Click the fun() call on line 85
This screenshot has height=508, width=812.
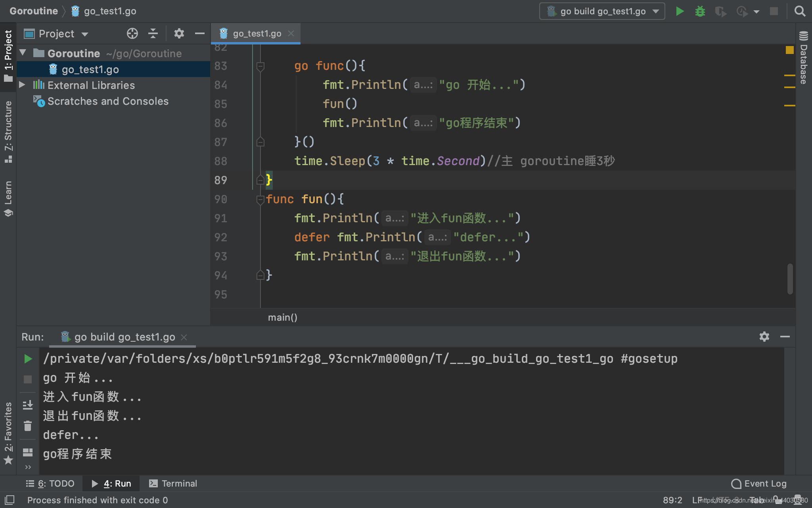(340, 104)
